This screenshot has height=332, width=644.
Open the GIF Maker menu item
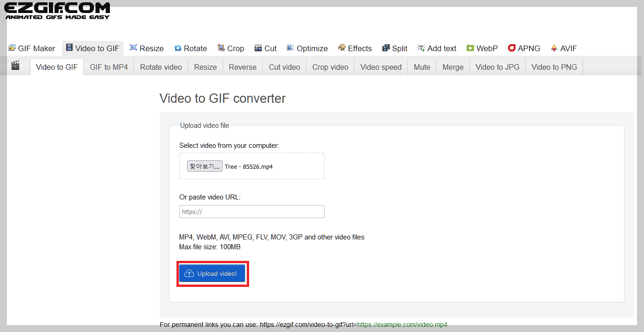pyautogui.click(x=32, y=48)
